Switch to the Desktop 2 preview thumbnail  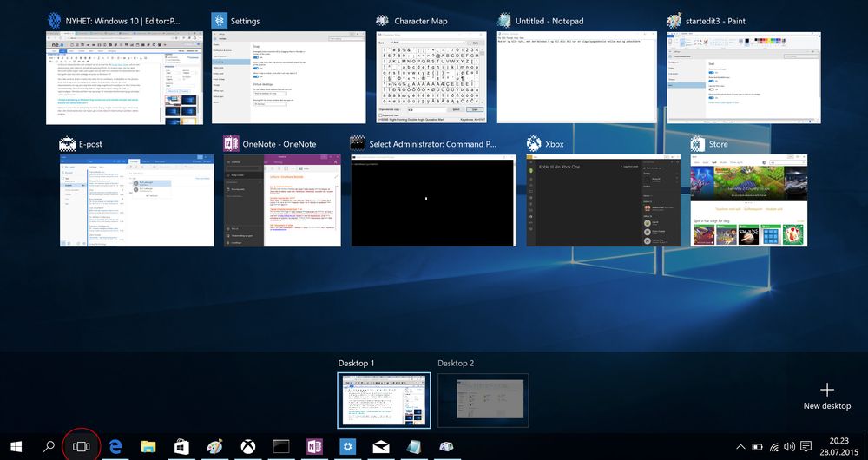click(483, 400)
